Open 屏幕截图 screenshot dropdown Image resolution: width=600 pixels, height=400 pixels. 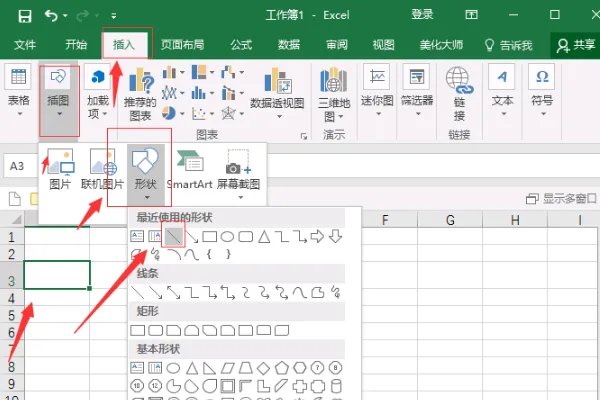tap(238, 174)
